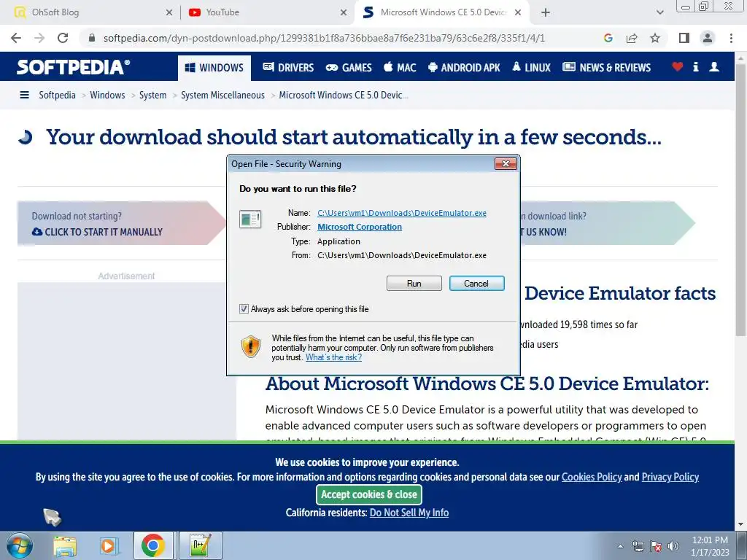The height and width of the screenshot is (560, 747).
Task: Go to System Miscellaneous breadcrumb link
Action: tap(222, 96)
